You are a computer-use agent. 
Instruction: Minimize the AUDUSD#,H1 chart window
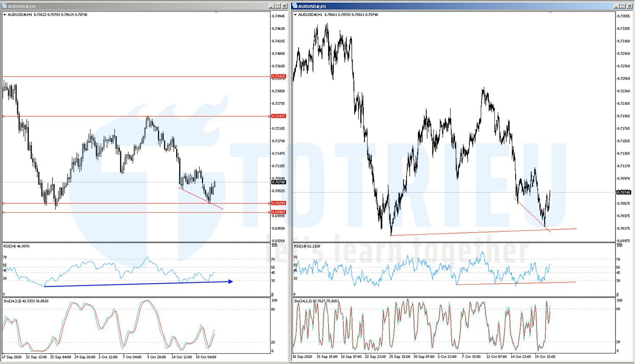coord(616,6)
